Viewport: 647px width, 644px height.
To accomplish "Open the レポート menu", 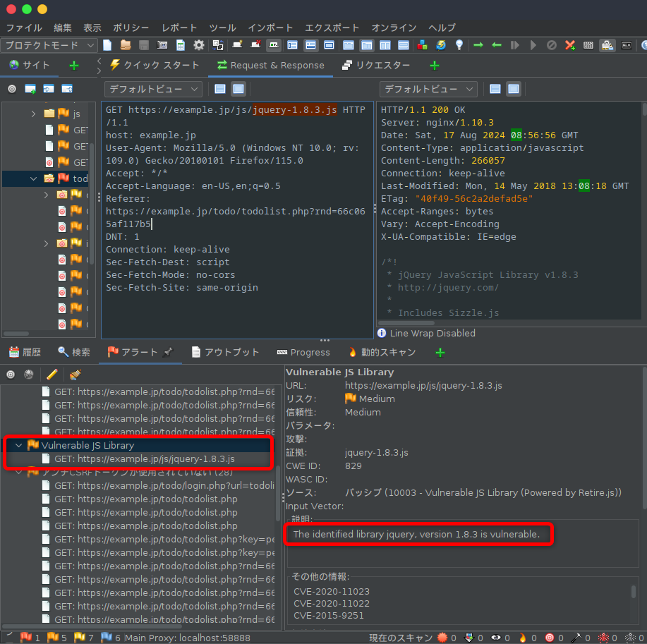I will pyautogui.click(x=179, y=28).
